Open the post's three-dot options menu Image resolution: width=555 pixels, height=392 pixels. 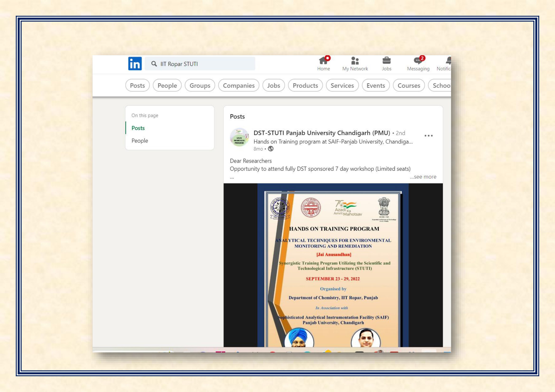point(428,136)
